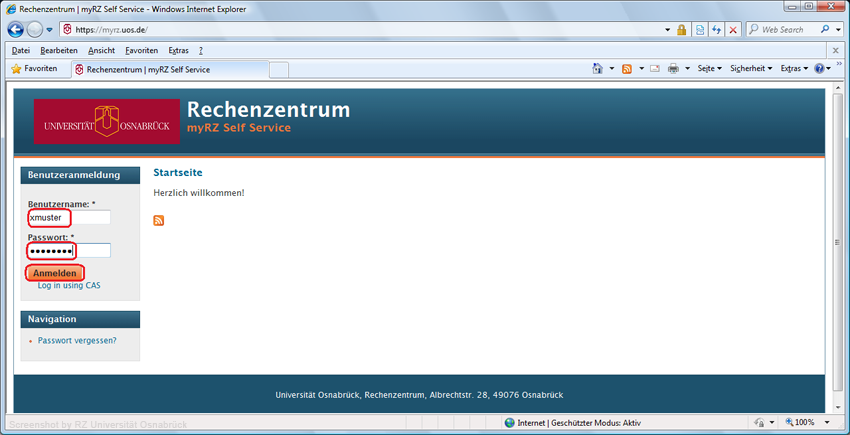Expand the feeds dropdown arrow
Viewport: 850px width, 435px height.
tap(641, 69)
